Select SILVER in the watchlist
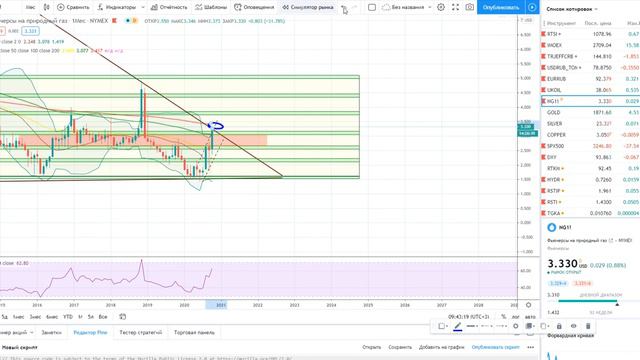 pyautogui.click(x=590, y=124)
